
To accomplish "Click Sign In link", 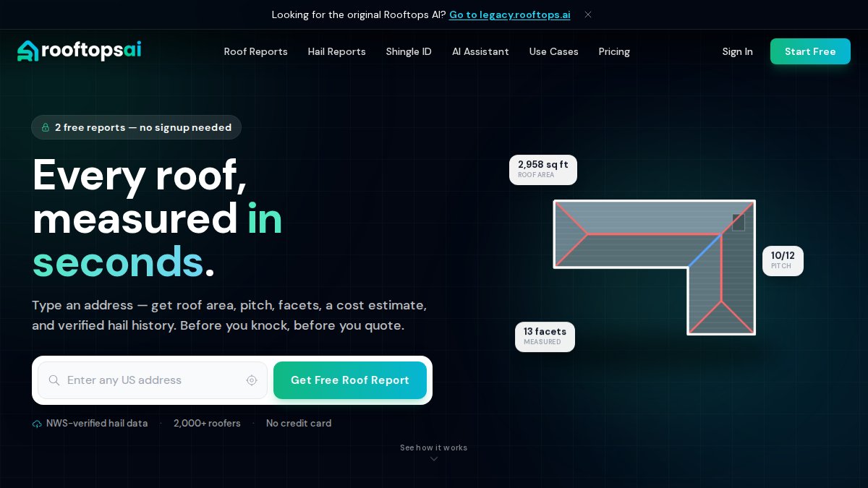I will [737, 51].
